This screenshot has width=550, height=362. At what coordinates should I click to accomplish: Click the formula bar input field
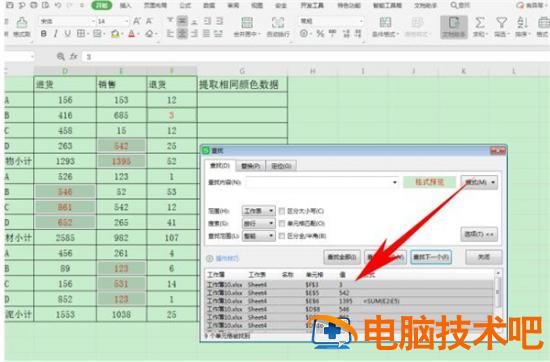click(316, 56)
